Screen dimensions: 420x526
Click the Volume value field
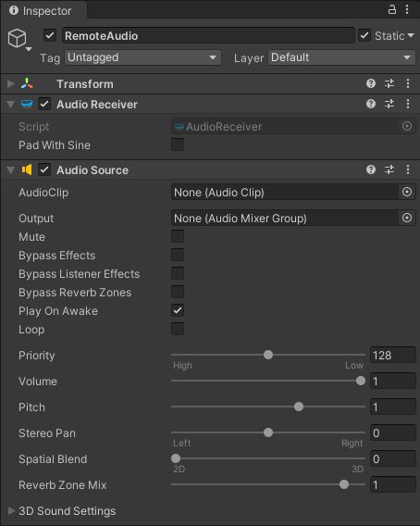coord(393,381)
